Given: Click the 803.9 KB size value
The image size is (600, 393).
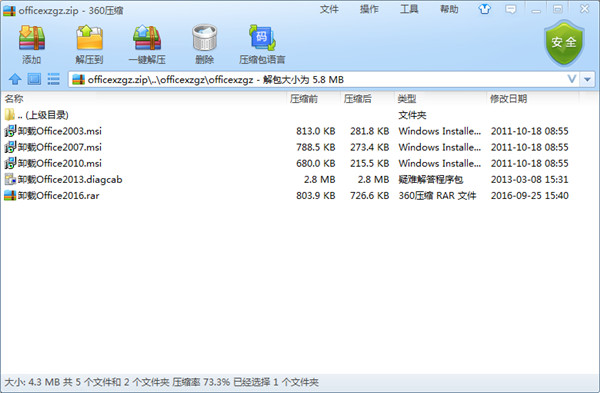Looking at the screenshot, I should tap(316, 196).
